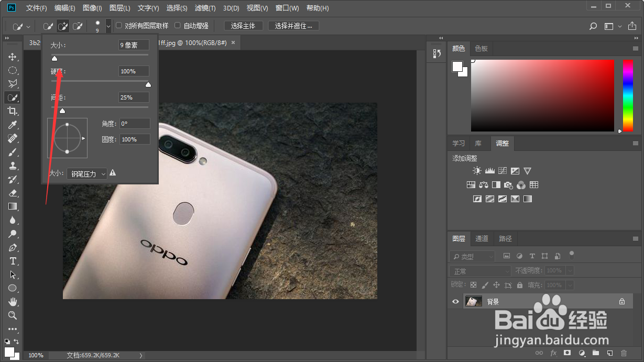Image resolution: width=644 pixels, height=362 pixels.
Task: Add a Curves adjustment
Action: coord(503,171)
